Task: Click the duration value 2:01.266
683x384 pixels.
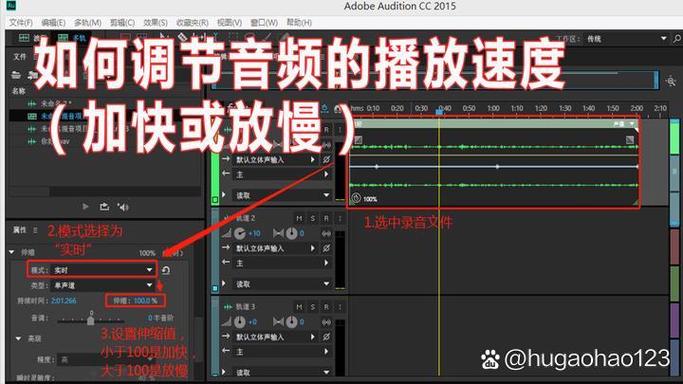Action: [64, 300]
